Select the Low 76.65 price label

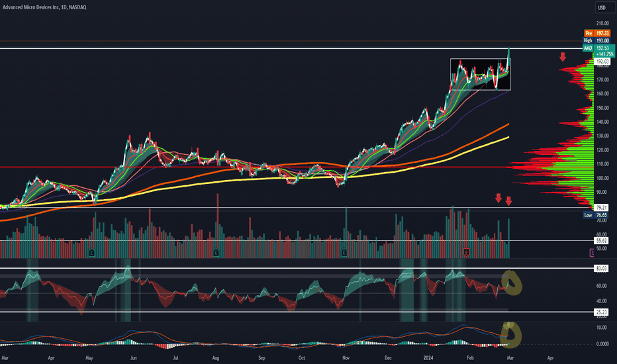(x=596, y=215)
